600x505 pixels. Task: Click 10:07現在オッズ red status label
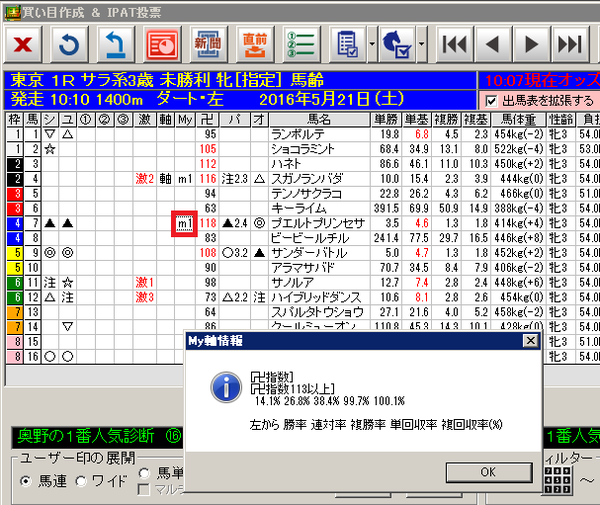pos(541,80)
